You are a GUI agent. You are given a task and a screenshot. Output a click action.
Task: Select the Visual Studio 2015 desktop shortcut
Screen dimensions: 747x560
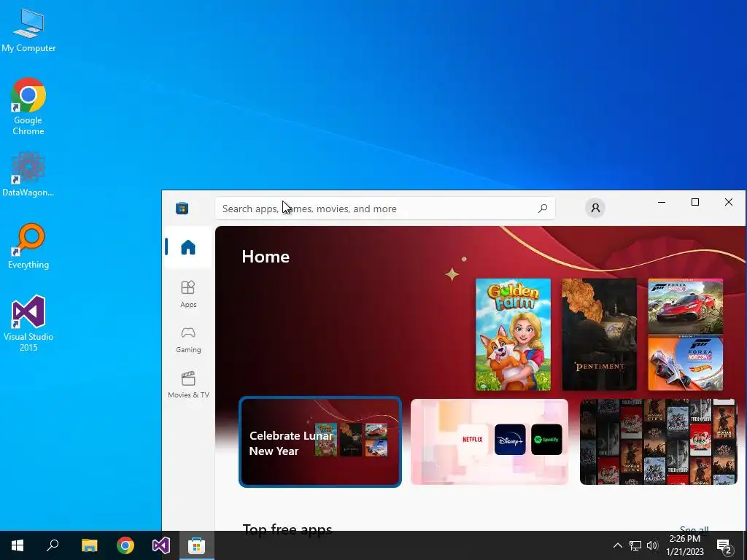click(28, 323)
